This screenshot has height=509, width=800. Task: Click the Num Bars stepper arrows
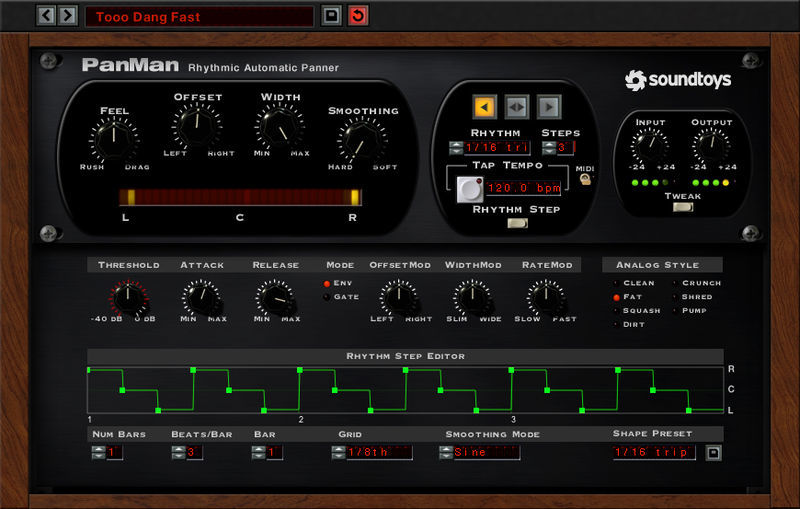[98, 452]
